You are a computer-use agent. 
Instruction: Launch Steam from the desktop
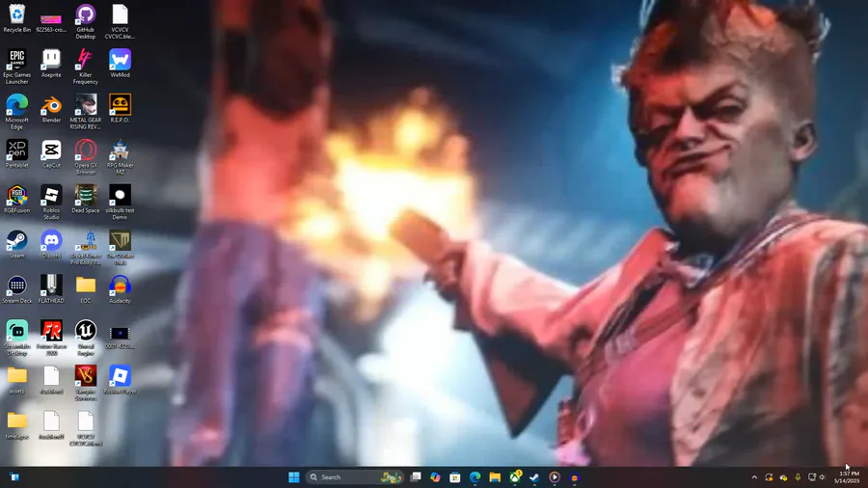pyautogui.click(x=16, y=245)
